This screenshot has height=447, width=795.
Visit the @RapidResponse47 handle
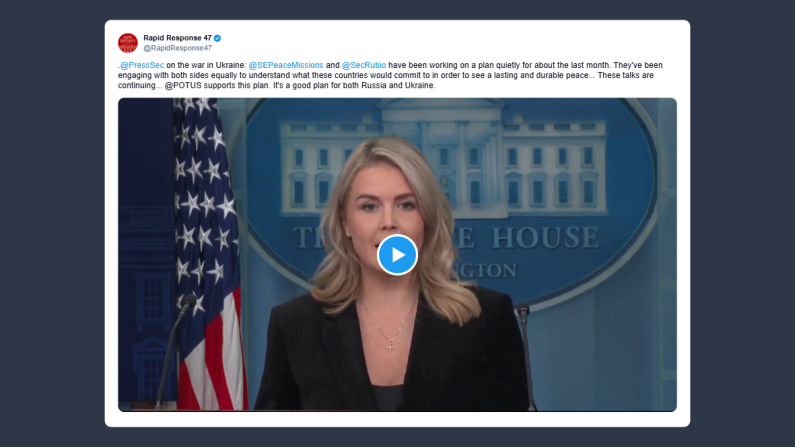pos(177,48)
